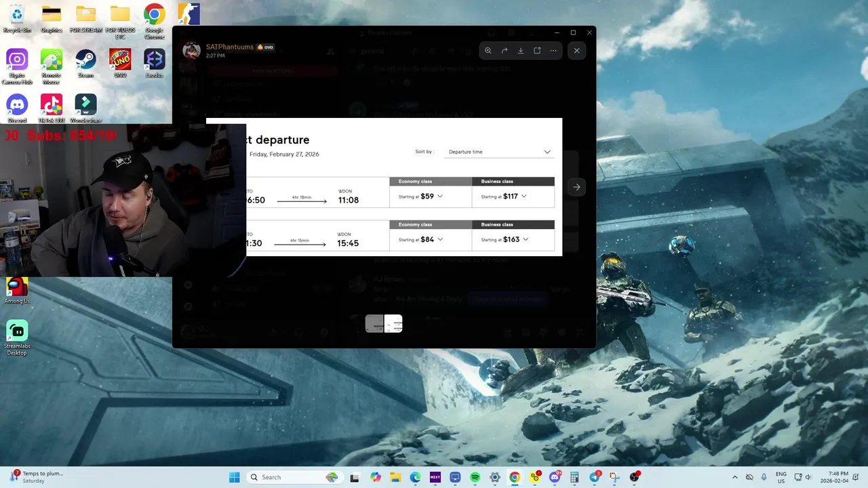Open Spotify from the taskbar
Image resolution: width=868 pixels, height=488 pixels.
click(475, 477)
